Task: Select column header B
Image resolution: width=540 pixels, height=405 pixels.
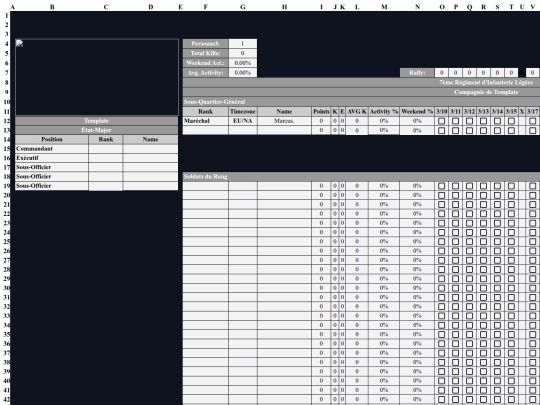Action: (x=52, y=7)
